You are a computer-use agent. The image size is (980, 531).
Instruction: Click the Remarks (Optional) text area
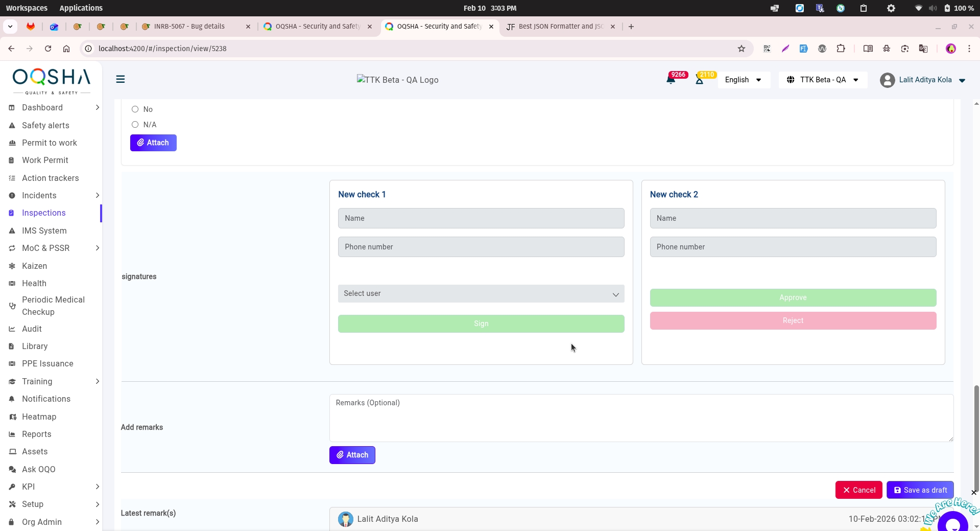[x=641, y=418]
